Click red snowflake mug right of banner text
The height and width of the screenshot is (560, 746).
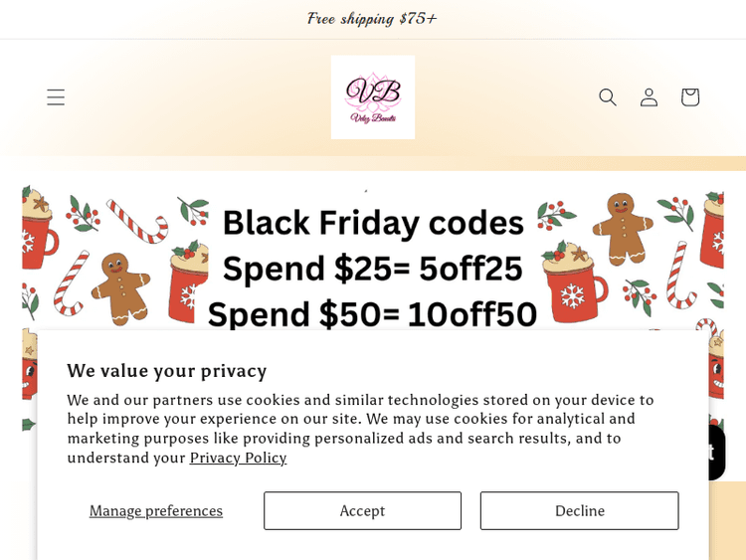point(577,288)
